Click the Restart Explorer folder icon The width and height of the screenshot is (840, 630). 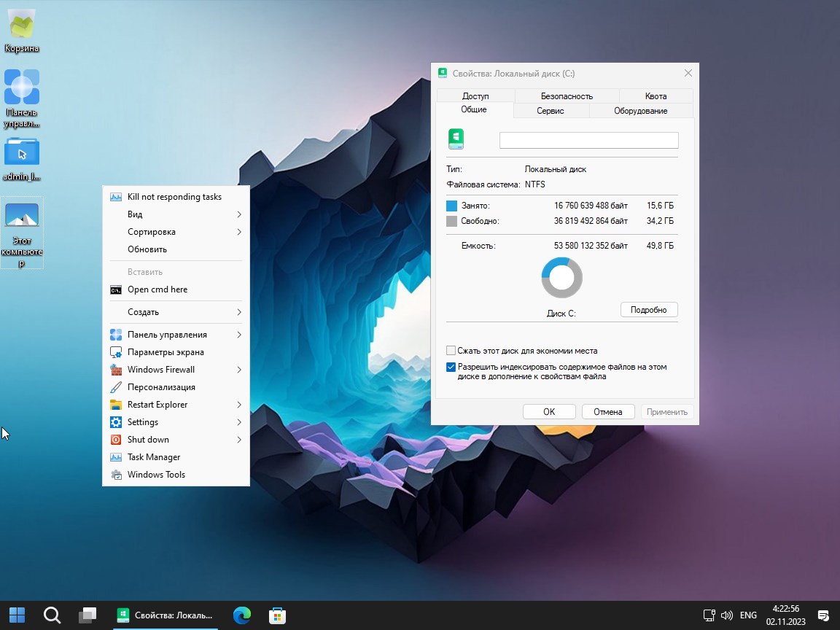click(116, 405)
